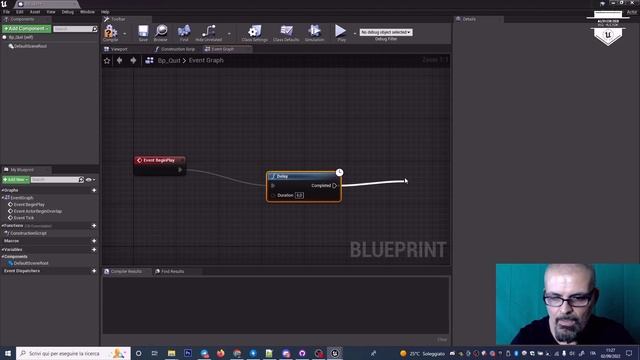Open Class Settings in the toolbar
The width and height of the screenshot is (640, 360).
255,32
